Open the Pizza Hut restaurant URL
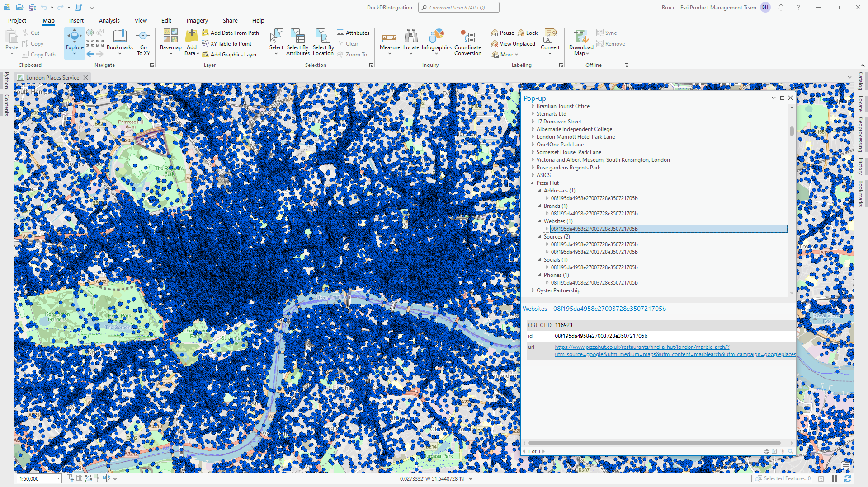Image resolution: width=868 pixels, height=487 pixels. pyautogui.click(x=642, y=347)
